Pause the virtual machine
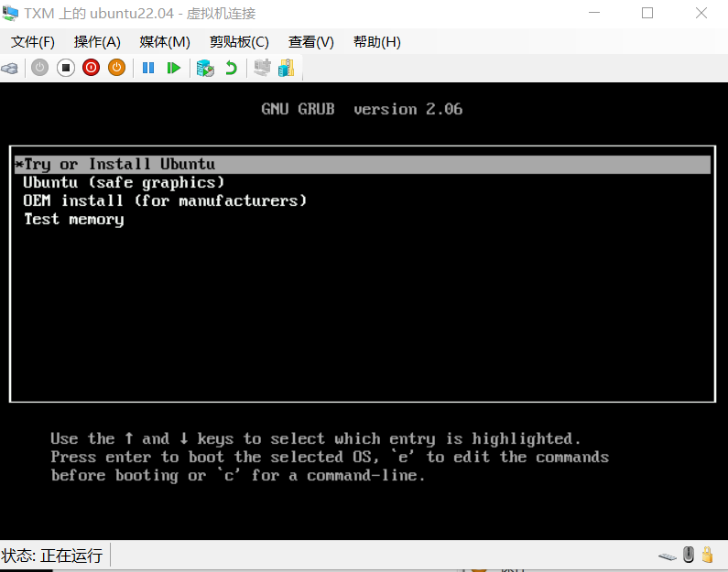 point(148,69)
